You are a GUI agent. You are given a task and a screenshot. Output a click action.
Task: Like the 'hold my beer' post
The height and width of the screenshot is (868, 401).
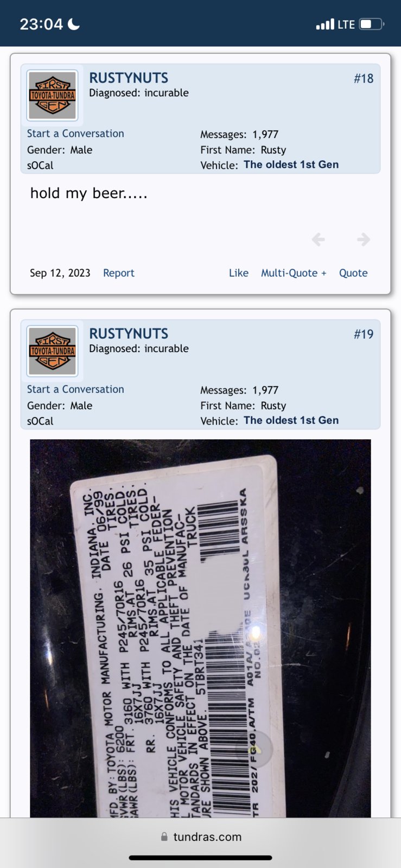[239, 273]
